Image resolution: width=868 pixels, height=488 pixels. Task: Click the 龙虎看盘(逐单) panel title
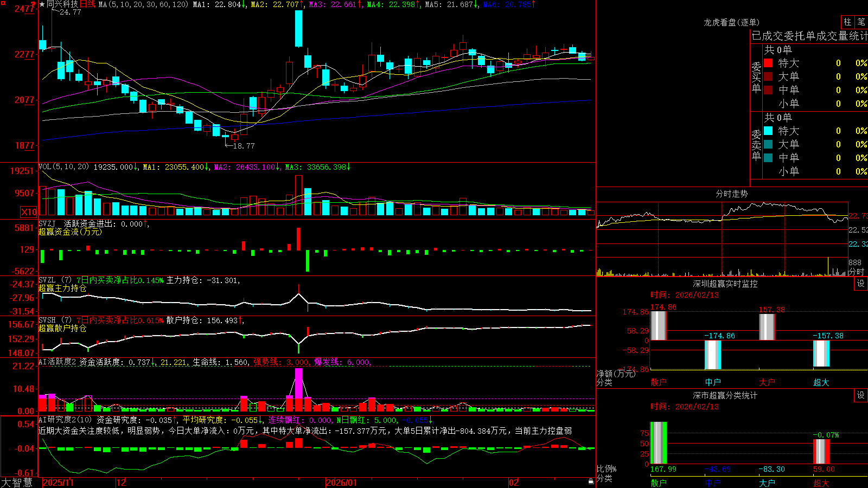[x=731, y=22]
